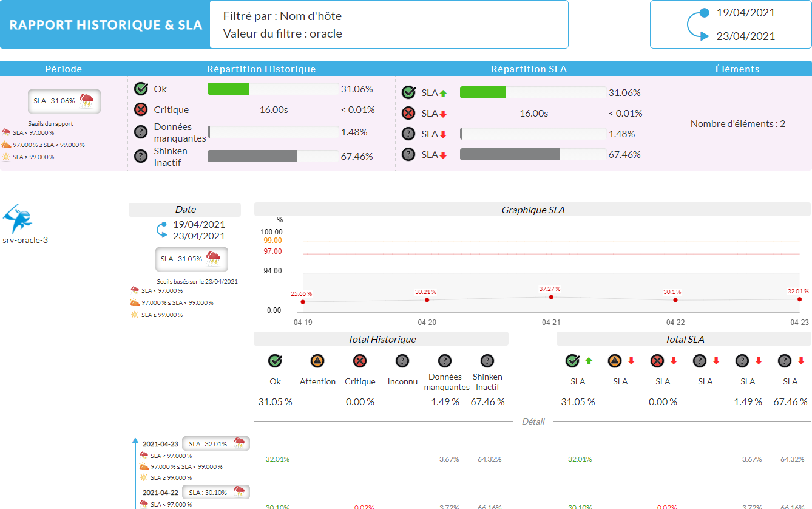Click the red Critique icon in Répartition Historique

141,109
